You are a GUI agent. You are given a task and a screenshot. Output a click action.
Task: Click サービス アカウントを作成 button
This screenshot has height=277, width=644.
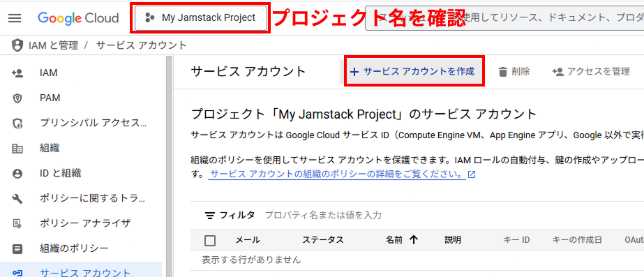tap(414, 71)
